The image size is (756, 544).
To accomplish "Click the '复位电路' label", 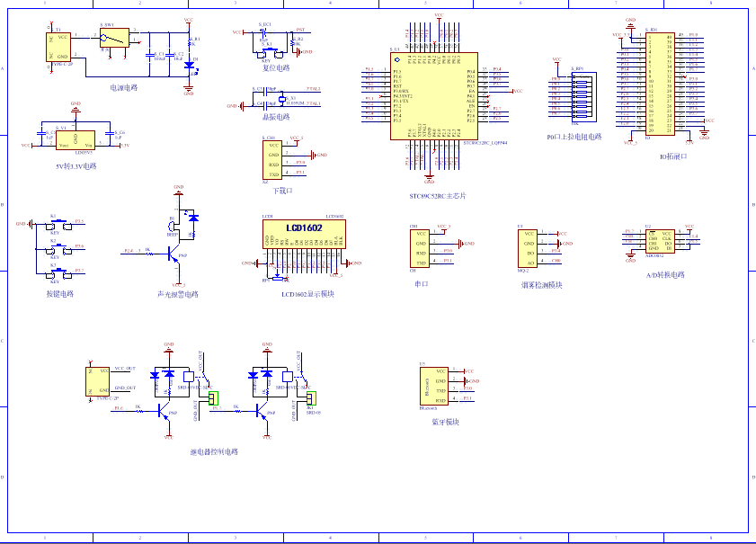I will point(276,68).
